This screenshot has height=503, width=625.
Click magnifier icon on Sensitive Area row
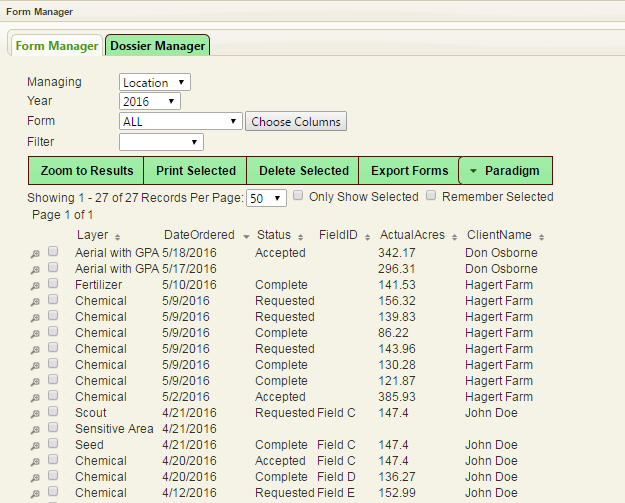(x=35, y=430)
